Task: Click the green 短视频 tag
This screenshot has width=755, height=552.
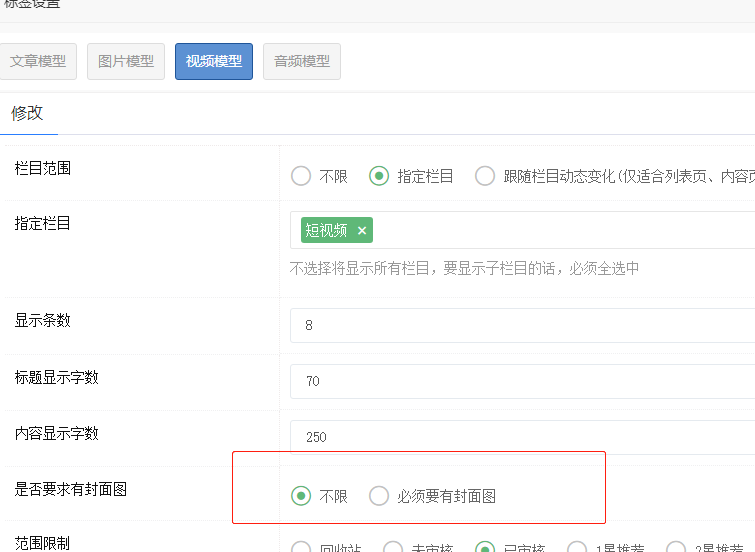Action: pos(326,231)
